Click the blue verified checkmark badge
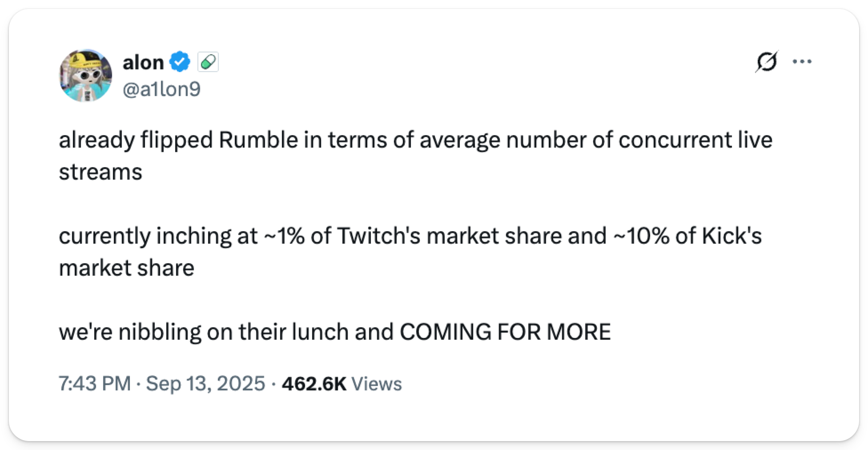The image size is (868, 450). pyautogui.click(x=181, y=62)
